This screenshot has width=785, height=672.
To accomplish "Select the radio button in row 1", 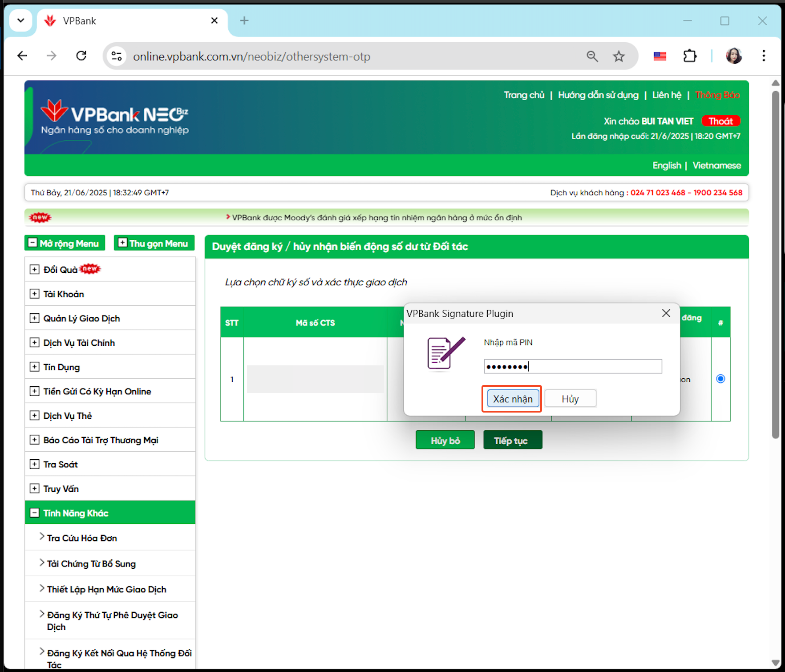I will 720,379.
